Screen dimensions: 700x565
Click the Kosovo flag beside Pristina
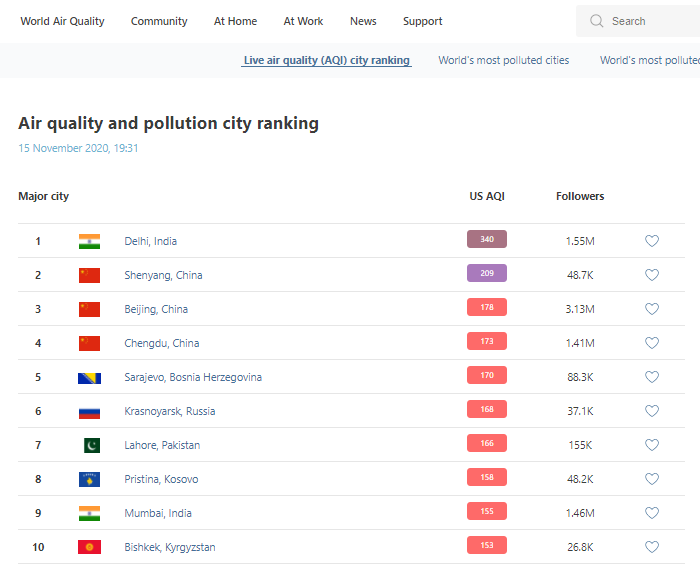[89, 479]
